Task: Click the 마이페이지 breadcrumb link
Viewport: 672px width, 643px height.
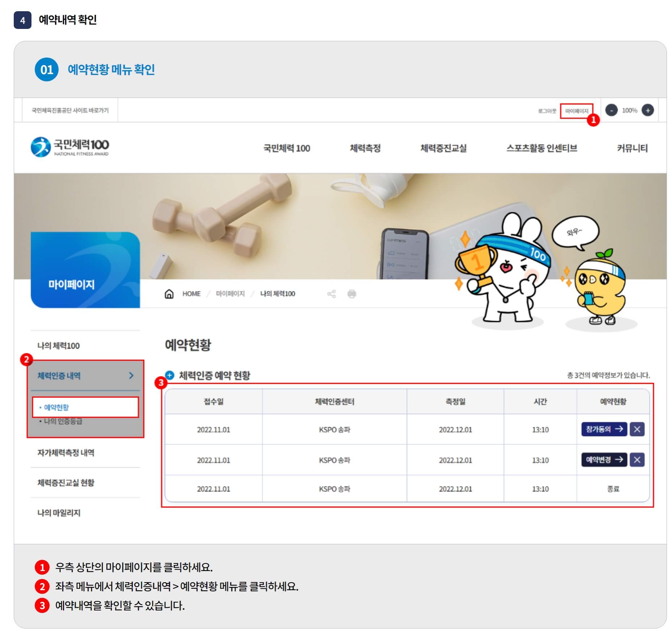Action: [x=230, y=294]
